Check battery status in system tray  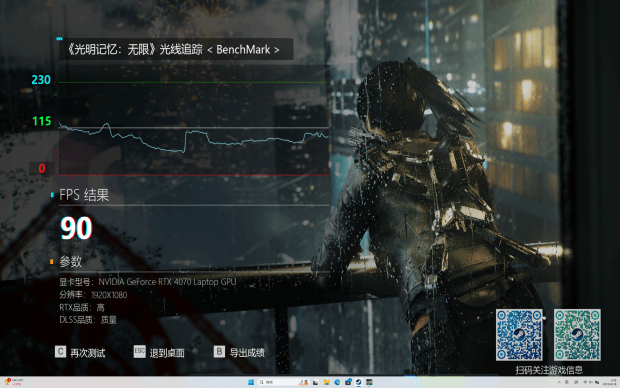pyautogui.click(x=597, y=382)
